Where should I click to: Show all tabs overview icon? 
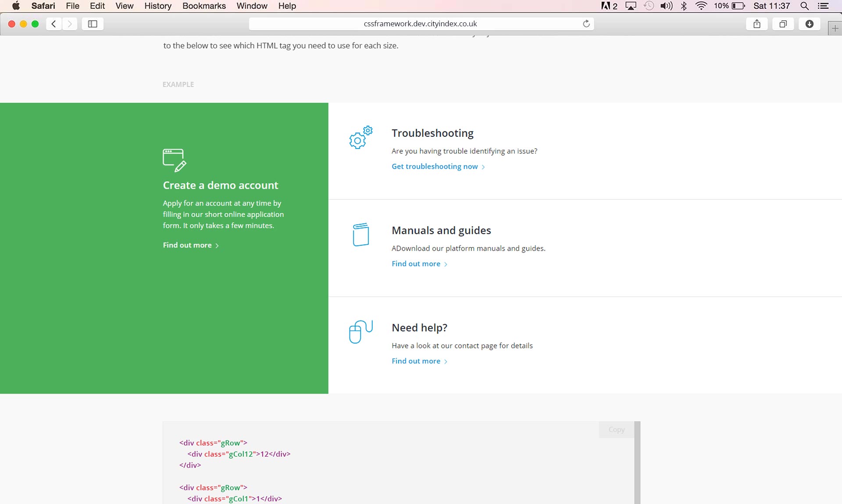coord(783,24)
